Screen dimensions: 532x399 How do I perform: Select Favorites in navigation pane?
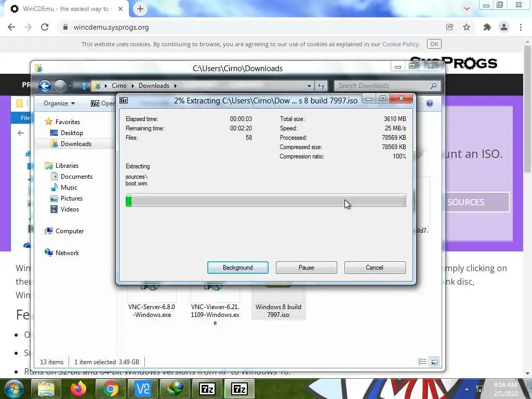tap(68, 122)
